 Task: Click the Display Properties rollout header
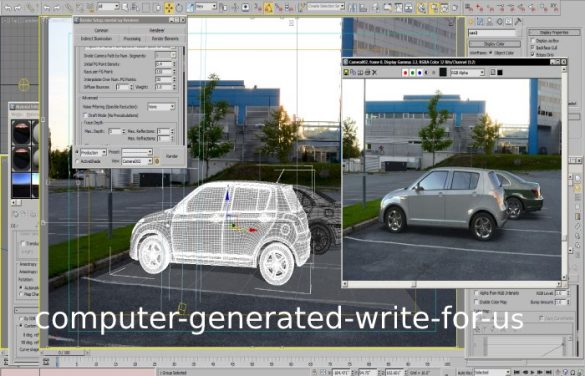point(553,32)
